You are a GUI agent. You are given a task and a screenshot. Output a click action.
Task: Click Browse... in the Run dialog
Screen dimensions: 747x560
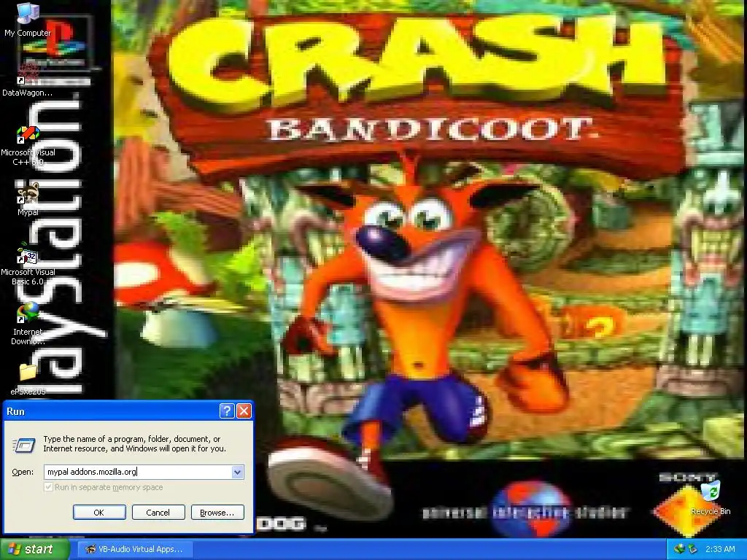pos(217,513)
